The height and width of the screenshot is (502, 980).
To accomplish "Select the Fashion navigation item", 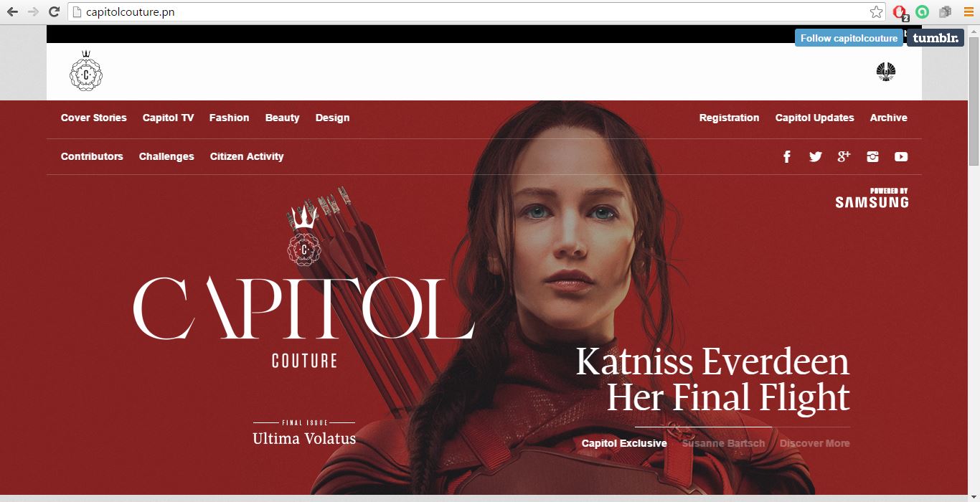I will tap(229, 118).
